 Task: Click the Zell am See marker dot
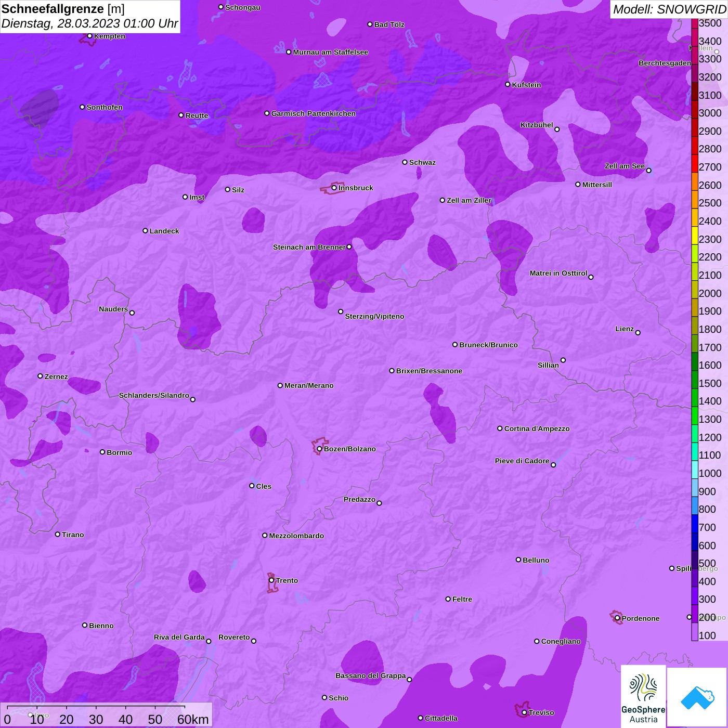[x=648, y=171]
